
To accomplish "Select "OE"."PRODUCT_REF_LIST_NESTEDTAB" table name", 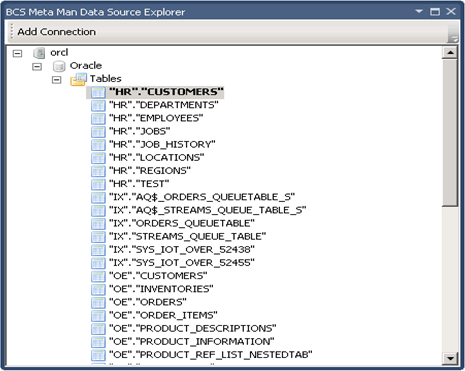I will pyautogui.click(x=211, y=354).
